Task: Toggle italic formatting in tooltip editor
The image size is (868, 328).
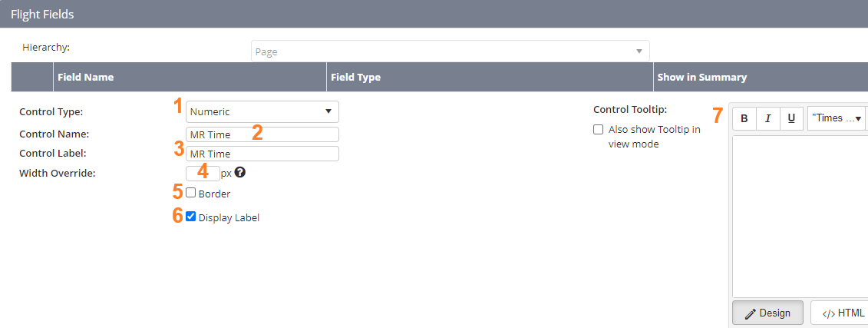Action: click(x=768, y=119)
